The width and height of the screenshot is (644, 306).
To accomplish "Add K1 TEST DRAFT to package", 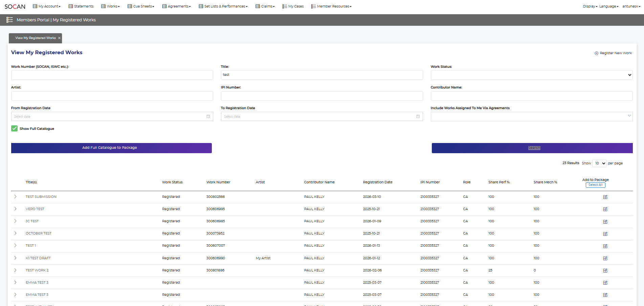I will click(605, 258).
